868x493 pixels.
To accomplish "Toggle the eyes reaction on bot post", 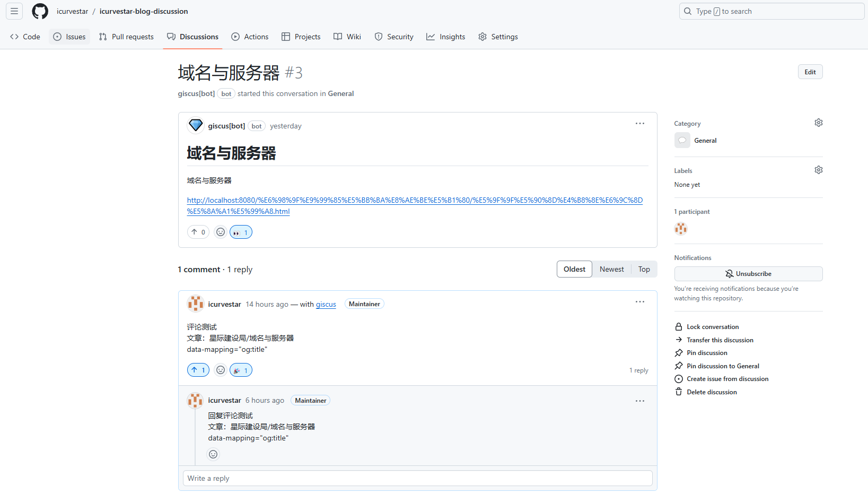I will pos(241,232).
